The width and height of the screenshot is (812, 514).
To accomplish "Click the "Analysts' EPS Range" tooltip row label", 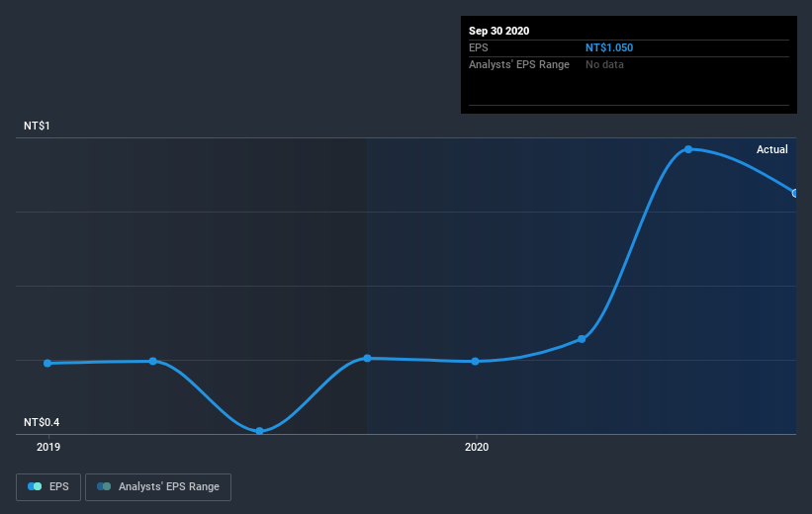I will click(x=519, y=64).
